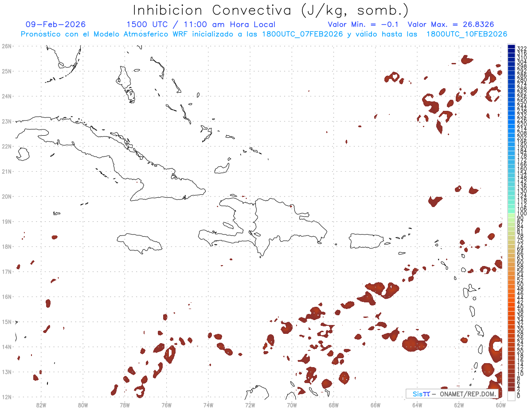The width and height of the screenshot is (532, 411).
Task: Click the latitude label "14N"
Action: (6, 347)
